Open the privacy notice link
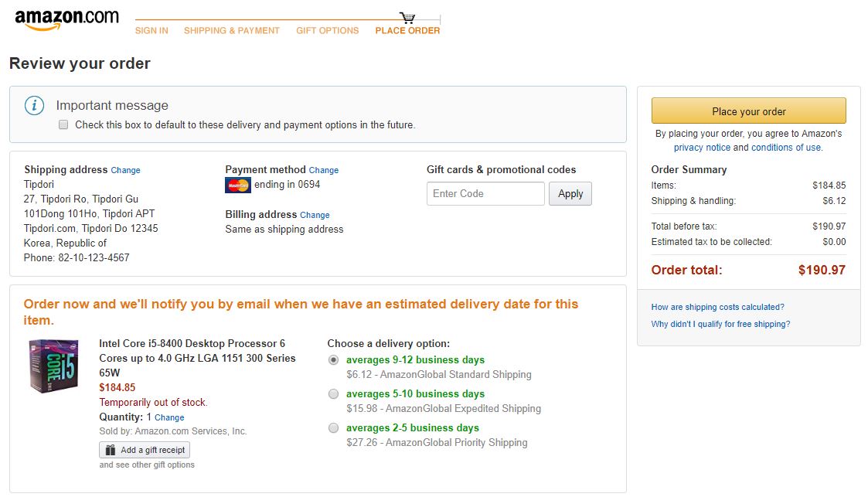 pyautogui.click(x=702, y=148)
